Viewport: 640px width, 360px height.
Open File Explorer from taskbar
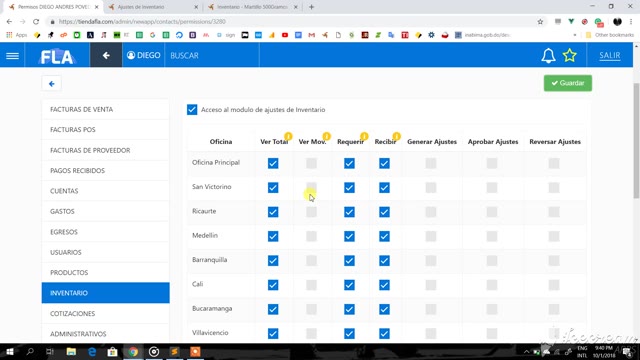(x=71, y=351)
